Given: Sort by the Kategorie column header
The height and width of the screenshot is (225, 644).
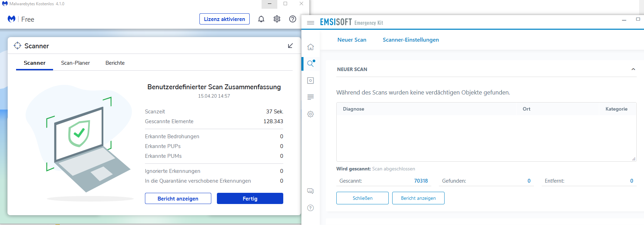Looking at the screenshot, I should [x=616, y=109].
